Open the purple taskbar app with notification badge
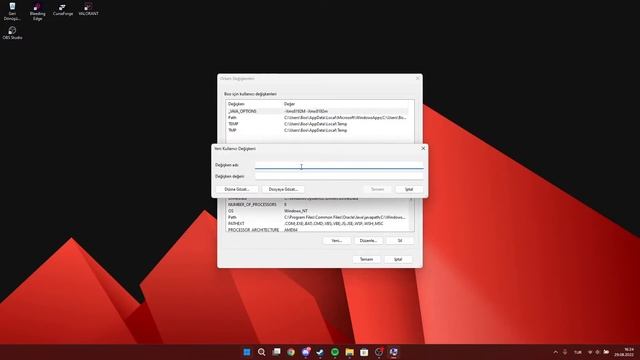This screenshot has width=640, height=360. click(x=306, y=352)
